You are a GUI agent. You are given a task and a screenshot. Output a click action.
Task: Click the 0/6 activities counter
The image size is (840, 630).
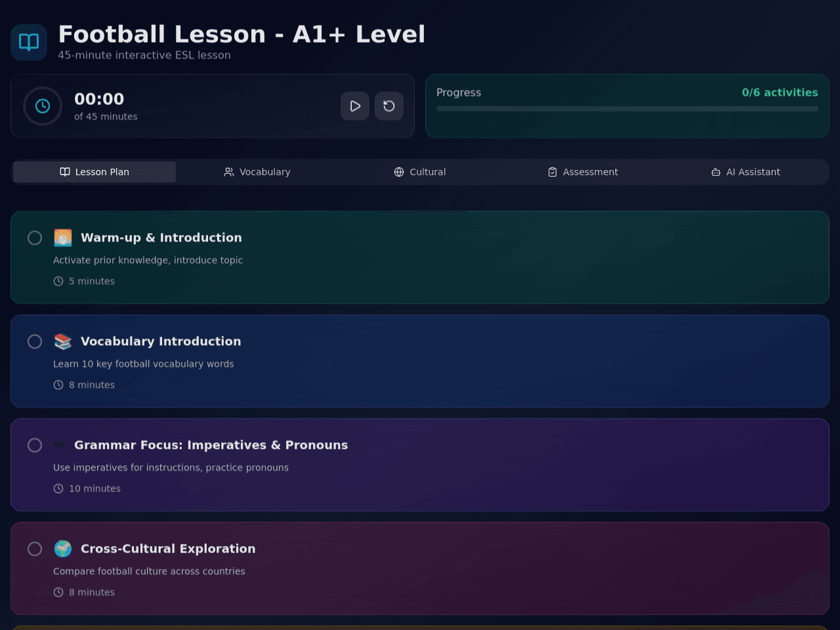pos(780,93)
